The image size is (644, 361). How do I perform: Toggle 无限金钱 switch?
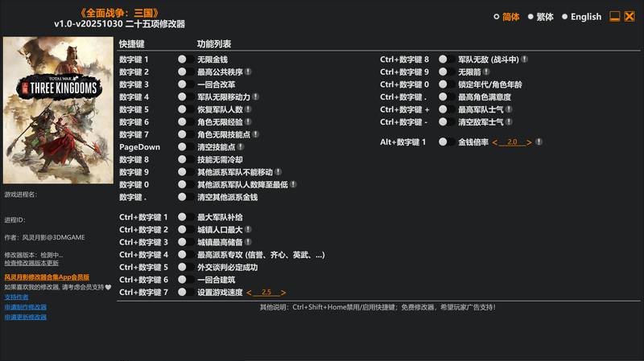point(186,59)
